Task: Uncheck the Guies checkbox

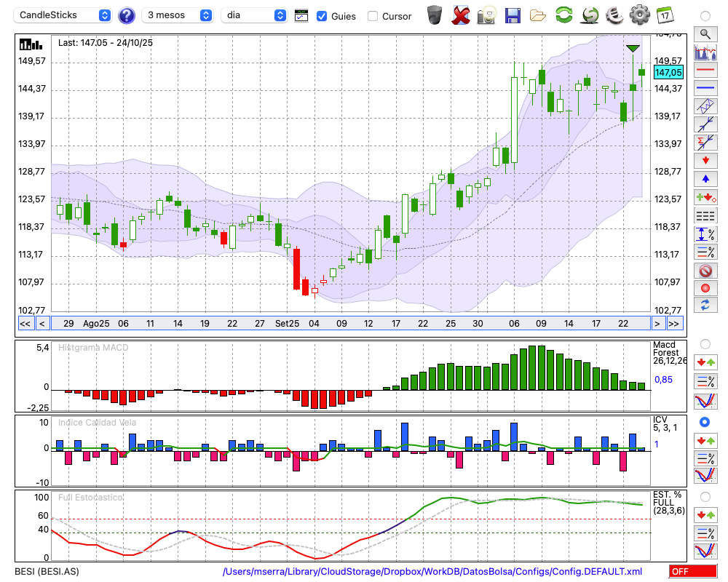Action: tap(322, 16)
